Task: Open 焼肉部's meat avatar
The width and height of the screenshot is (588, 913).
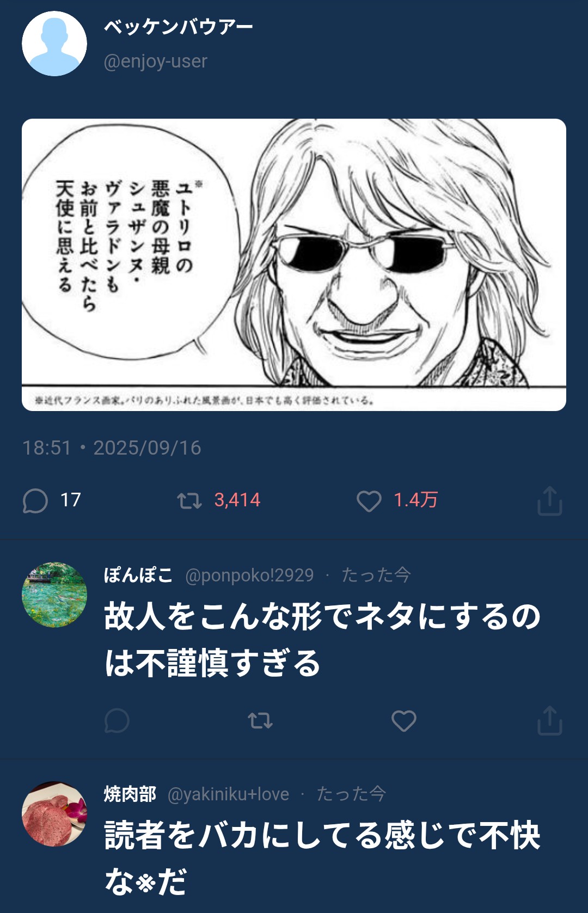Action: [54, 814]
